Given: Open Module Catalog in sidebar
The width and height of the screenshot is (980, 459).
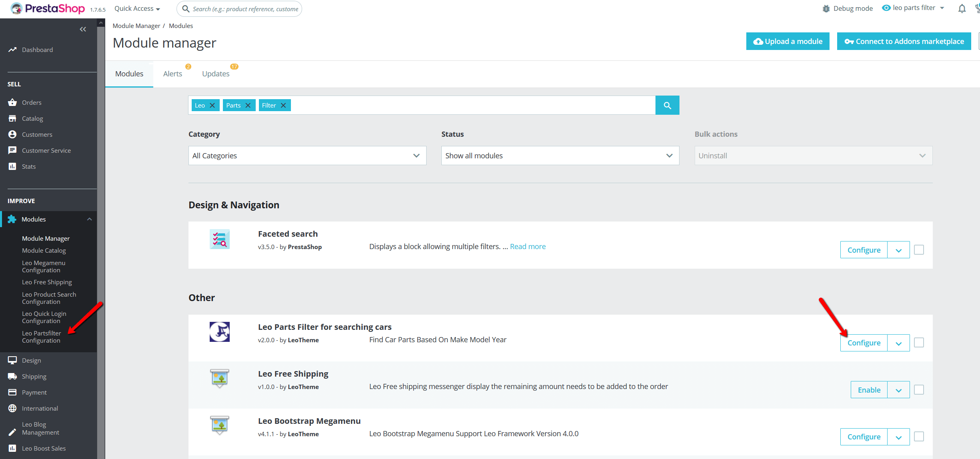Looking at the screenshot, I should point(44,250).
